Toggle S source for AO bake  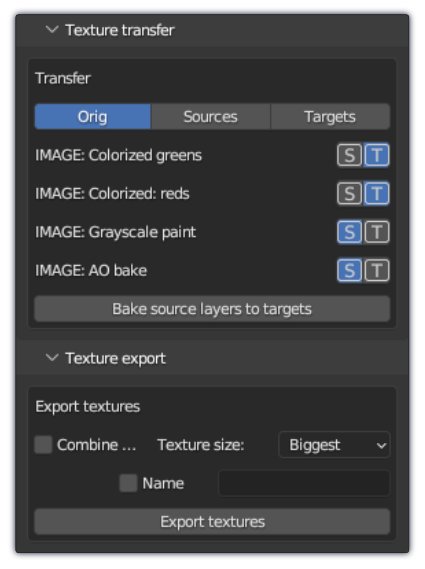click(350, 271)
